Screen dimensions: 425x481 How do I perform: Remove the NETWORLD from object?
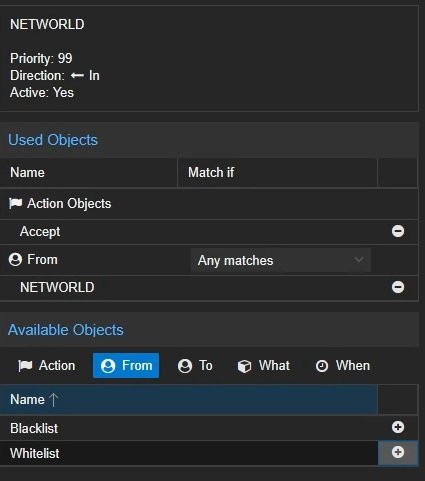click(x=398, y=287)
